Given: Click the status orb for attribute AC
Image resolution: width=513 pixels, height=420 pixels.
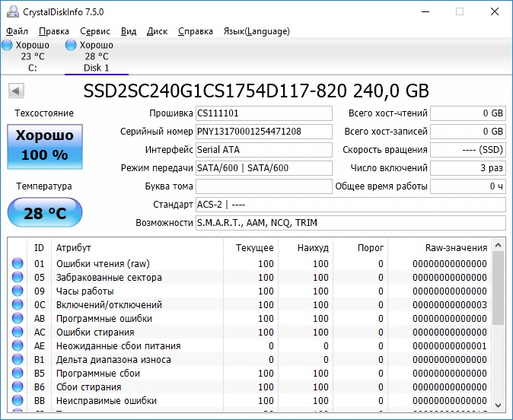Looking at the screenshot, I should [x=18, y=332].
